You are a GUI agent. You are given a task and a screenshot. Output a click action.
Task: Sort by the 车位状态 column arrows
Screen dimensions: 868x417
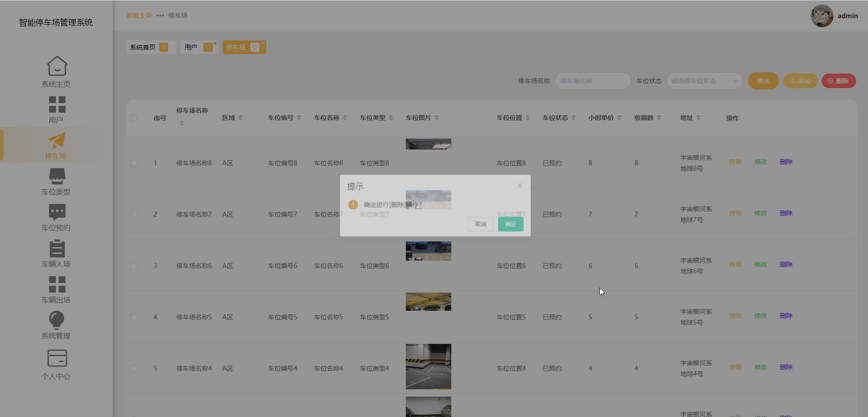pos(574,118)
